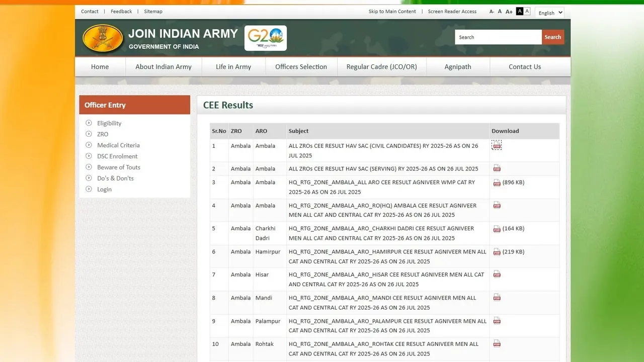Download the 219 KB Hamirpur result PDF

(497, 251)
